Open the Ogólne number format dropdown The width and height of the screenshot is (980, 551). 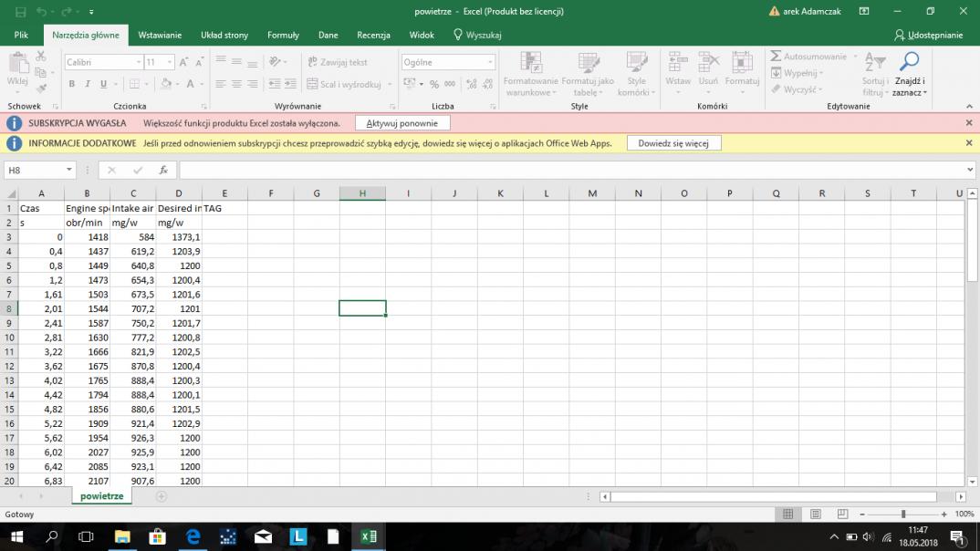(490, 62)
